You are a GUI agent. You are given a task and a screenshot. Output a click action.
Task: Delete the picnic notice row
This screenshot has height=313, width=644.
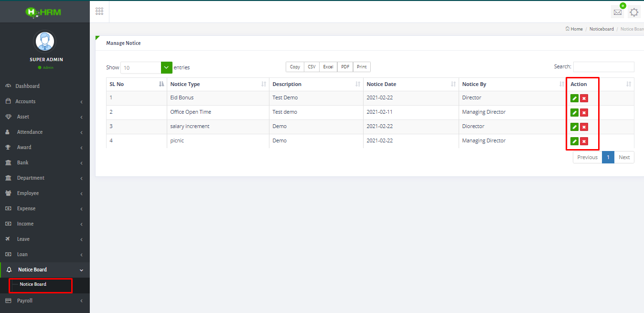584,141
